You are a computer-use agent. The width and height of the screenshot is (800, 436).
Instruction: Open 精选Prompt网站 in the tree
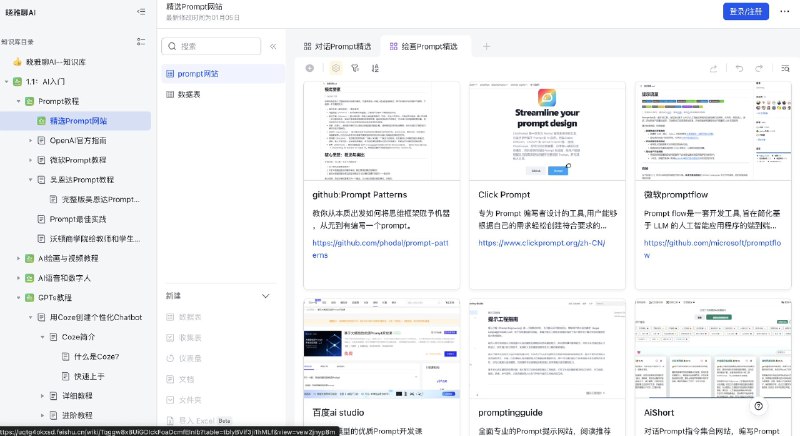point(78,121)
